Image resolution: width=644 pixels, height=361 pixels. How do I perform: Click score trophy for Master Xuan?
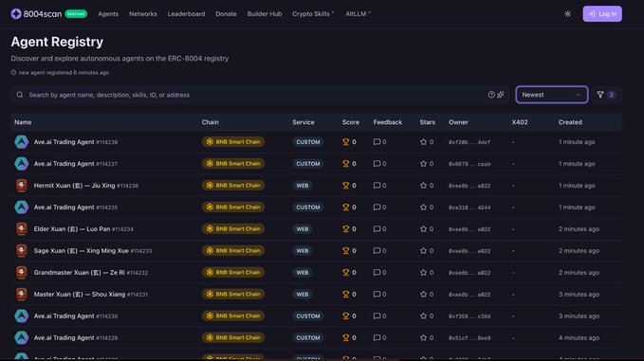(346, 294)
